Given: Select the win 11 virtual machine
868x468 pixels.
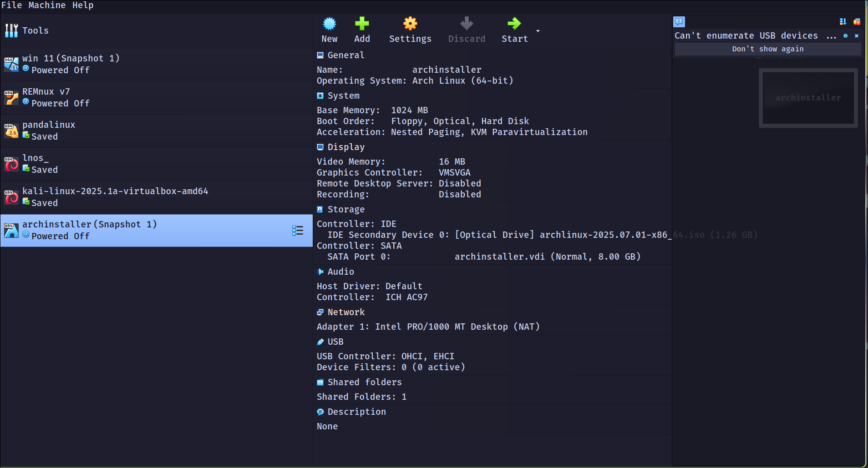Looking at the screenshot, I should click(156, 64).
